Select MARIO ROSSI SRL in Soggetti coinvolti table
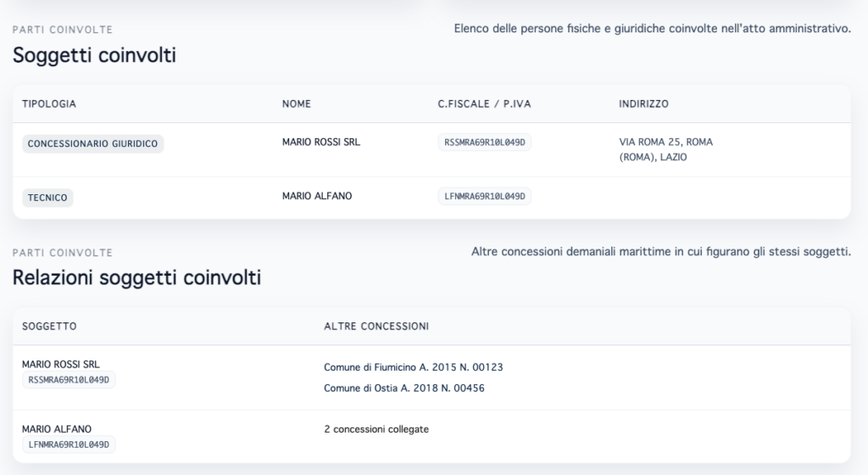Screen dimensions: 868x475 coord(320,142)
